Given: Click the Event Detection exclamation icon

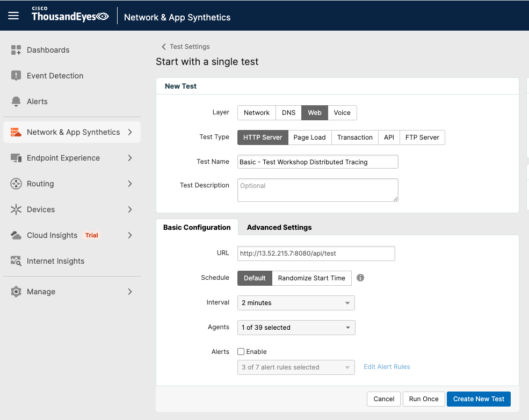Looking at the screenshot, I should click(x=16, y=76).
